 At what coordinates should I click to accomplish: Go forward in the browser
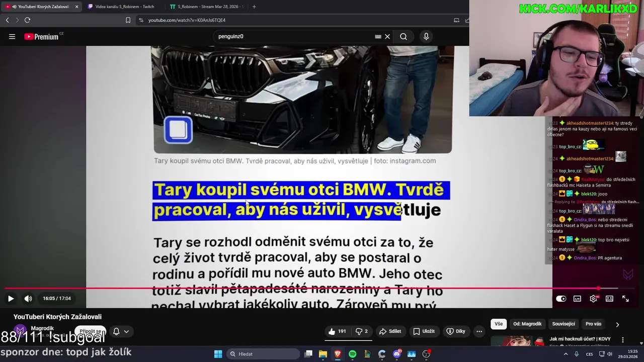[17, 20]
